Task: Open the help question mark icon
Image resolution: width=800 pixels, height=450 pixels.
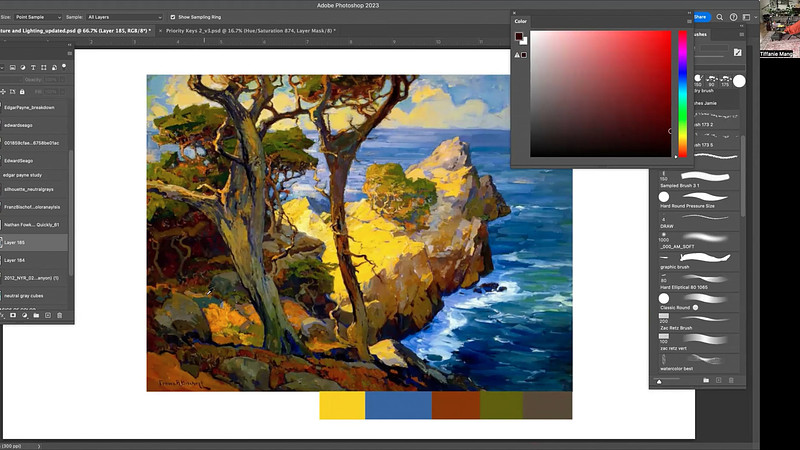Action: tap(733, 17)
